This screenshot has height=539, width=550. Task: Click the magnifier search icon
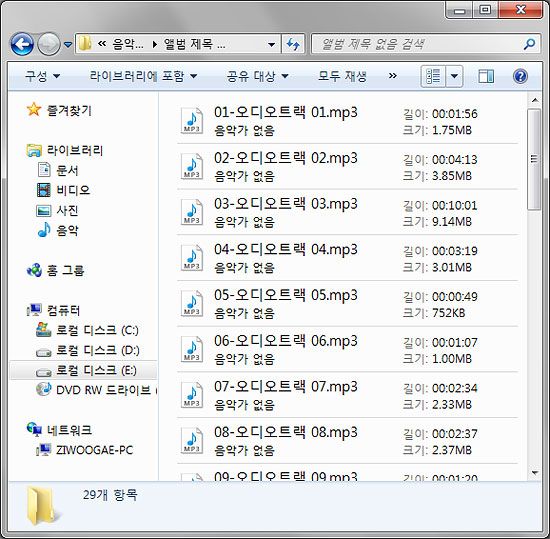point(529,44)
